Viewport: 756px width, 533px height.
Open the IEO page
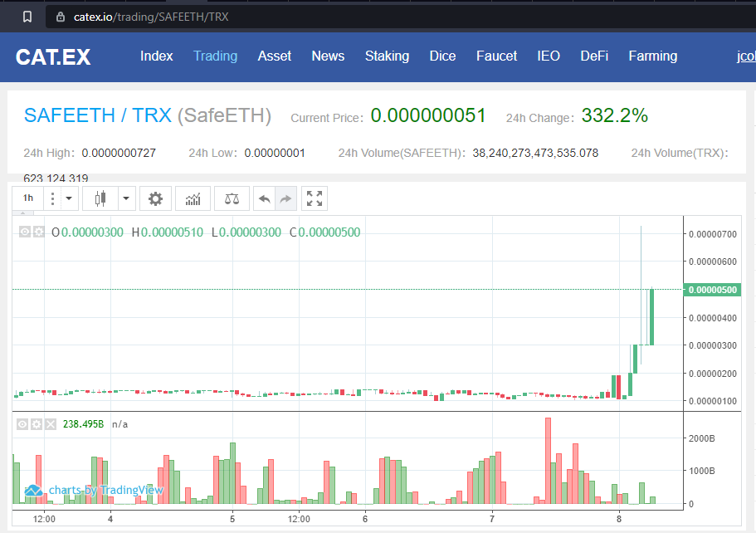tap(549, 56)
